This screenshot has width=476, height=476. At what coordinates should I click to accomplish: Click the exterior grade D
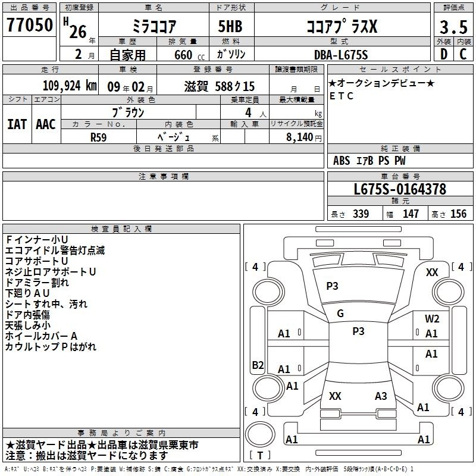click(x=442, y=54)
